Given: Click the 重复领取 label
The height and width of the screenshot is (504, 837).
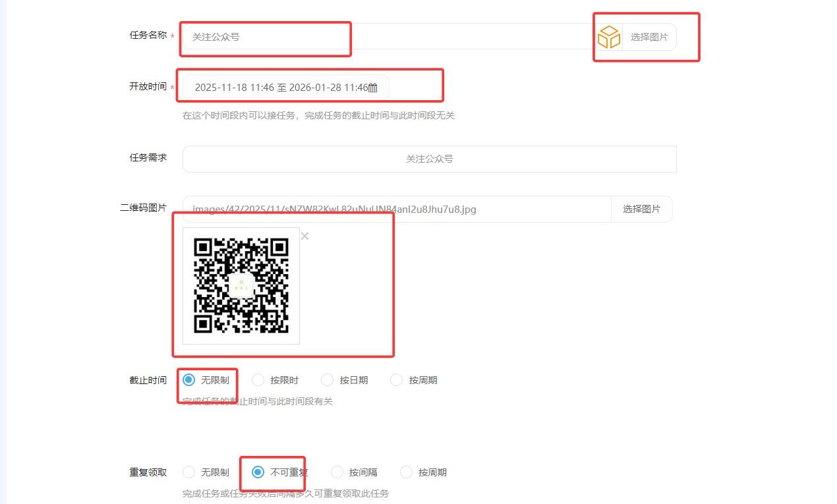Looking at the screenshot, I should [148, 472].
